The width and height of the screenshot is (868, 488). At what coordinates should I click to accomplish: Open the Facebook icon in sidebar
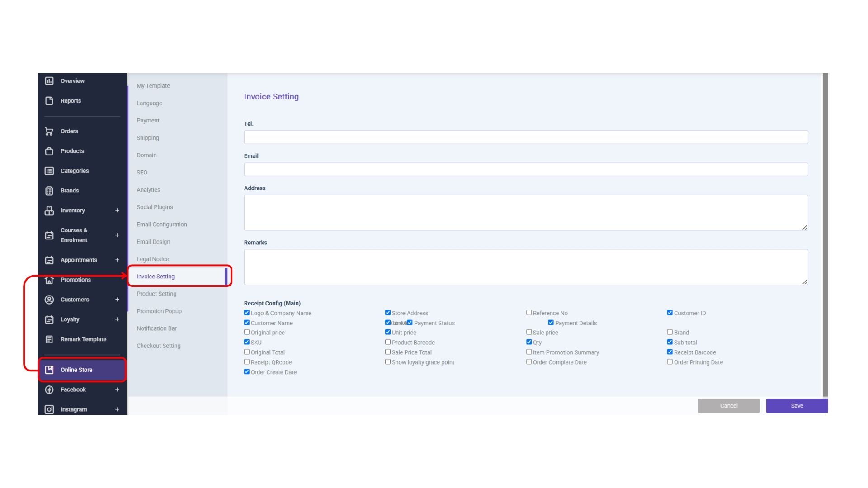point(49,389)
